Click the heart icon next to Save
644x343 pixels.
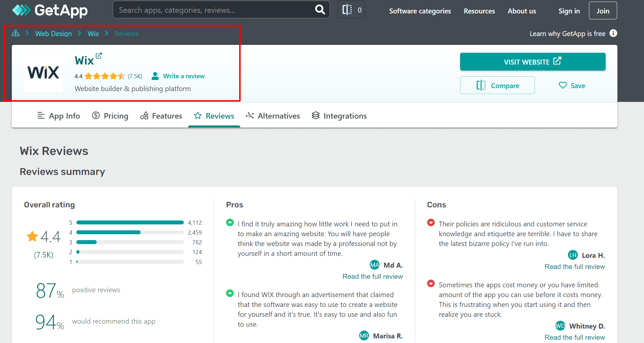[x=563, y=86]
